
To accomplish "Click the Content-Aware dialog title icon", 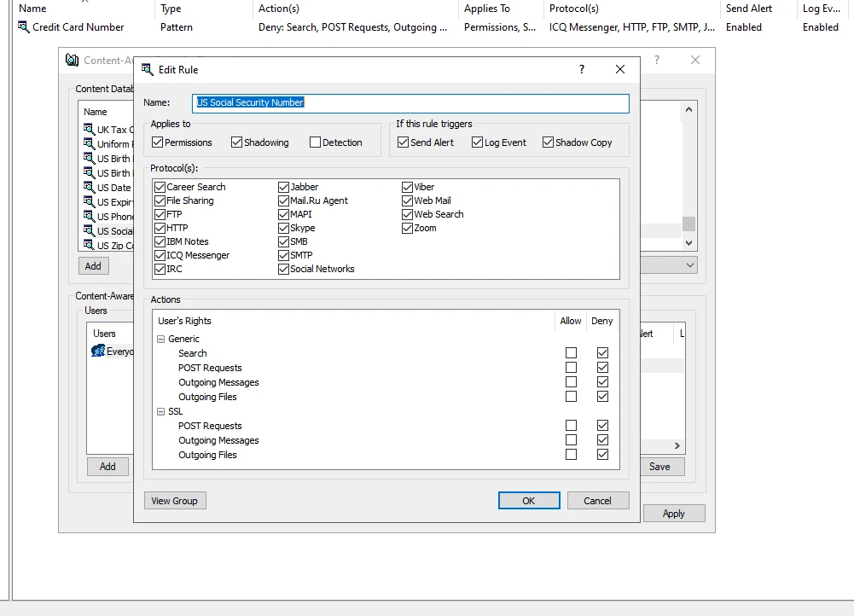I will pyautogui.click(x=72, y=60).
